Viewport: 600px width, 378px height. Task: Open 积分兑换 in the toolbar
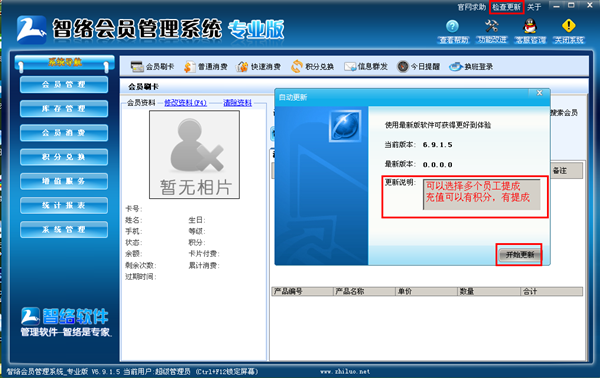click(312, 67)
